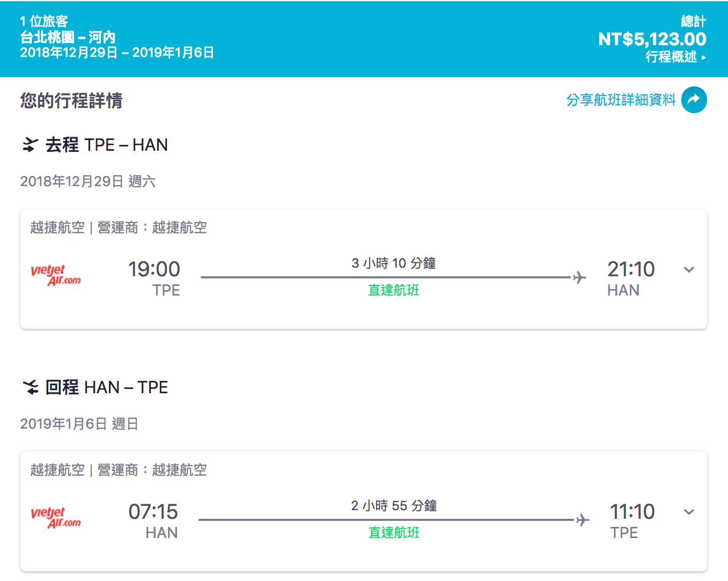Click the plane icon ending the outbound flight line
Viewport: 728px width, 581px height.
click(x=579, y=277)
